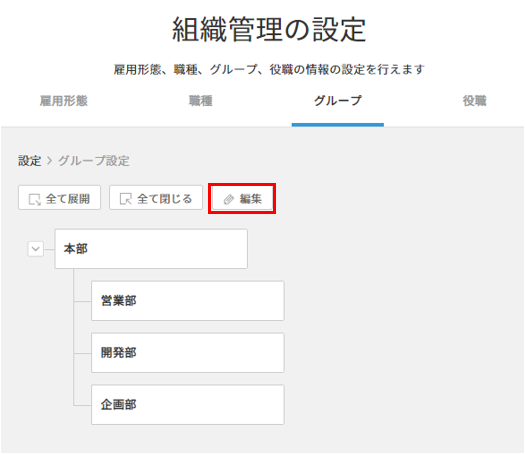The height and width of the screenshot is (454, 525).
Task: Click the 組織管理の設定 page title
Action: [x=269, y=30]
